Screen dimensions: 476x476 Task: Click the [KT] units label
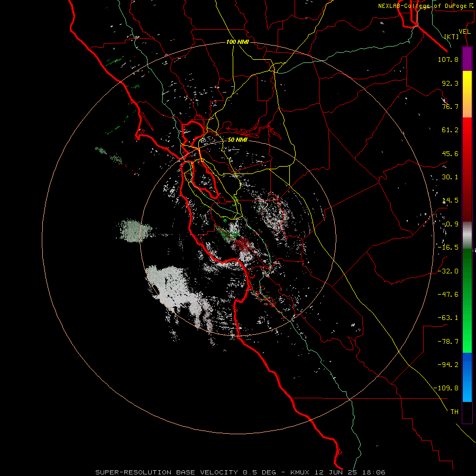coord(452,36)
